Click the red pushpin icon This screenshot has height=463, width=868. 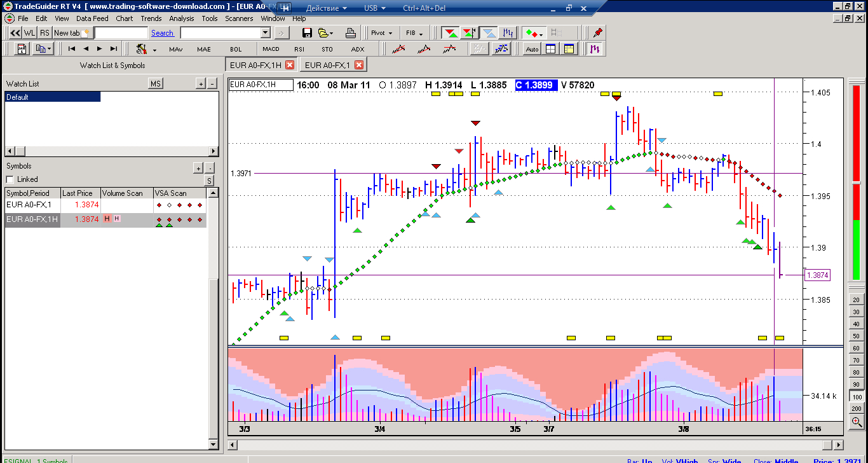coord(597,33)
